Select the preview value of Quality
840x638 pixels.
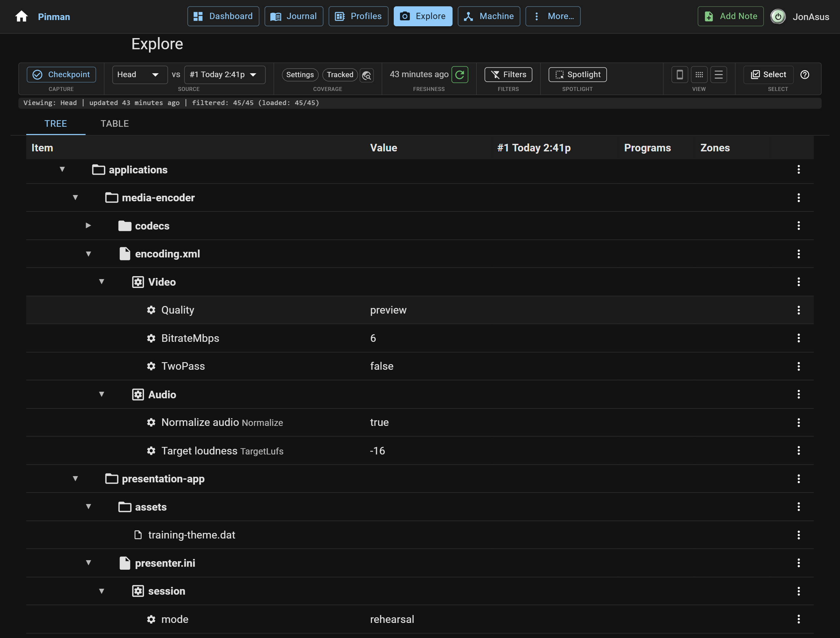point(388,310)
